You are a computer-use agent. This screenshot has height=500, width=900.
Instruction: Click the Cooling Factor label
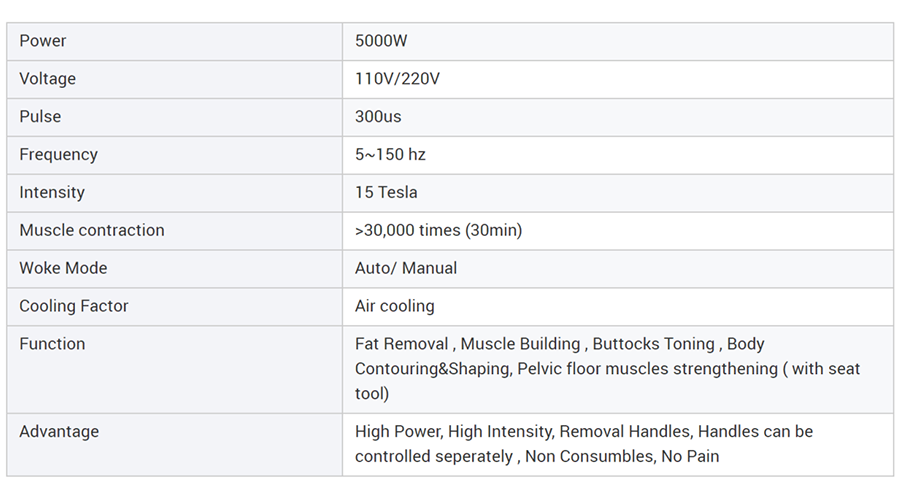click(x=74, y=307)
